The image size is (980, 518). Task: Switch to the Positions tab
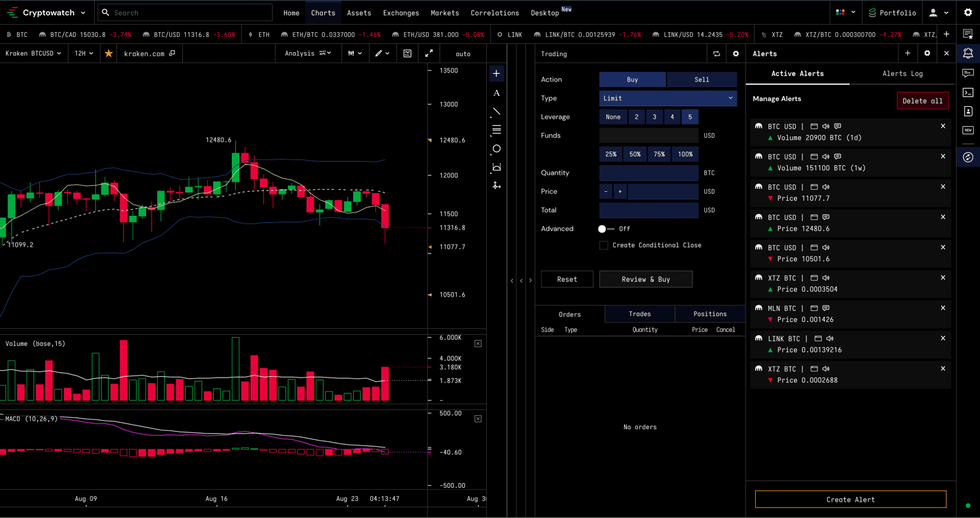click(x=710, y=314)
